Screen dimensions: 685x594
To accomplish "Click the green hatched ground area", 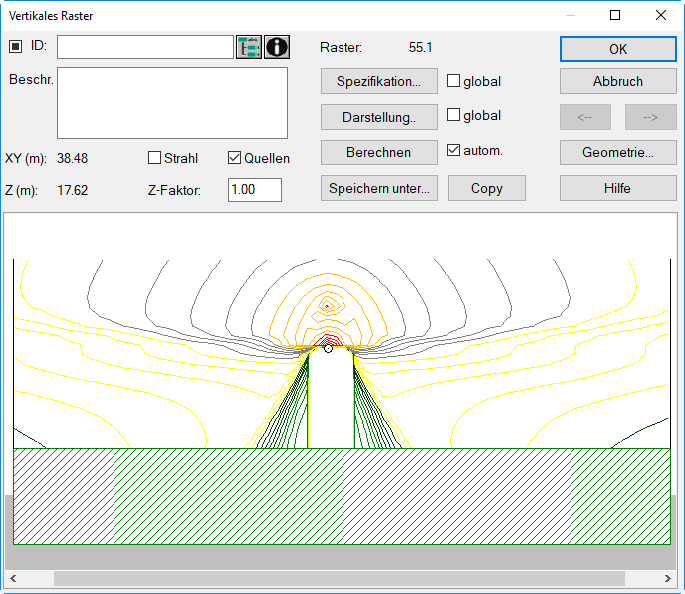I will tap(342, 496).
